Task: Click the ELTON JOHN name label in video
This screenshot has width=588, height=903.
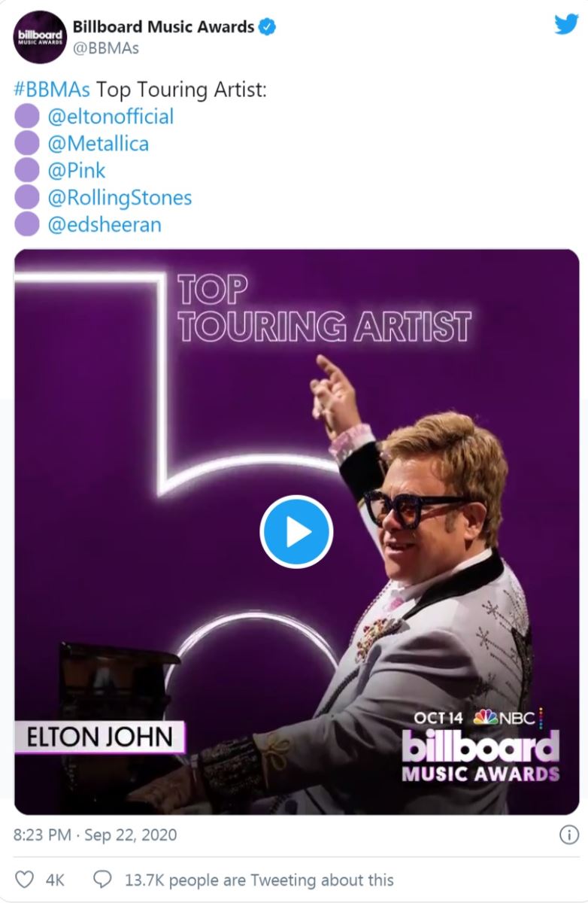Action: coord(99,737)
